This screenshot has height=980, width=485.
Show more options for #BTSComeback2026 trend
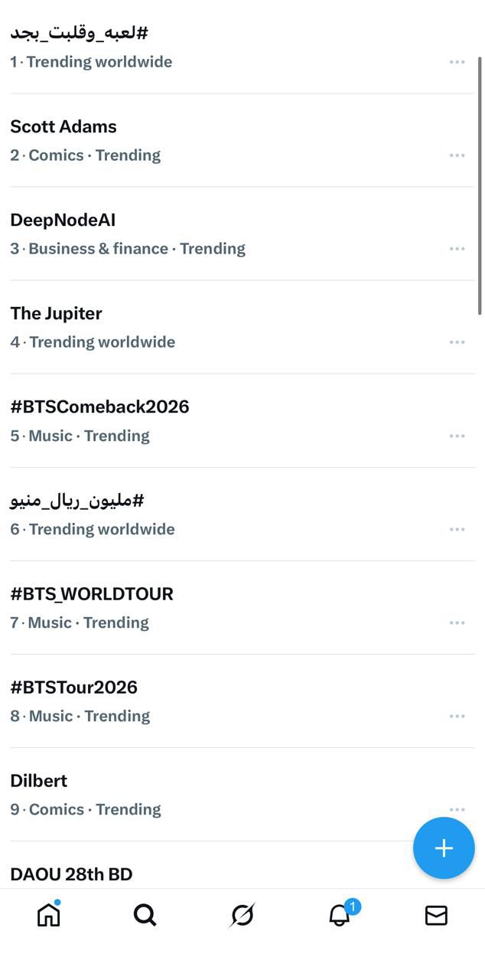pos(457,436)
